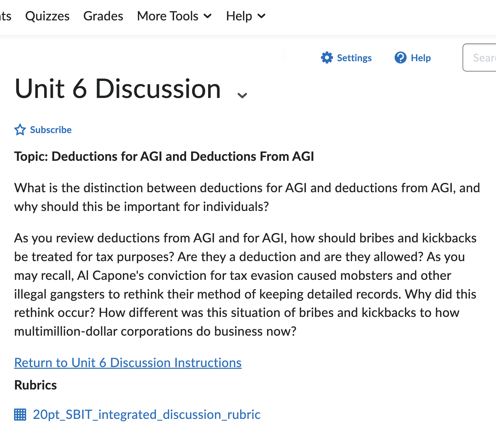The width and height of the screenshot is (496, 448).
Task: Click the partially visible navbar item ending in 'ts'
Action: (x=6, y=16)
